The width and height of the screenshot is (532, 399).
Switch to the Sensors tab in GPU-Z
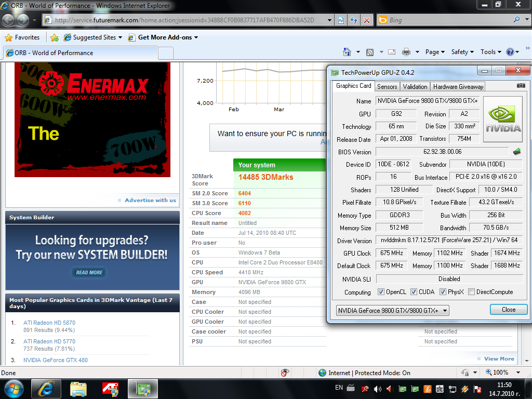pyautogui.click(x=387, y=87)
